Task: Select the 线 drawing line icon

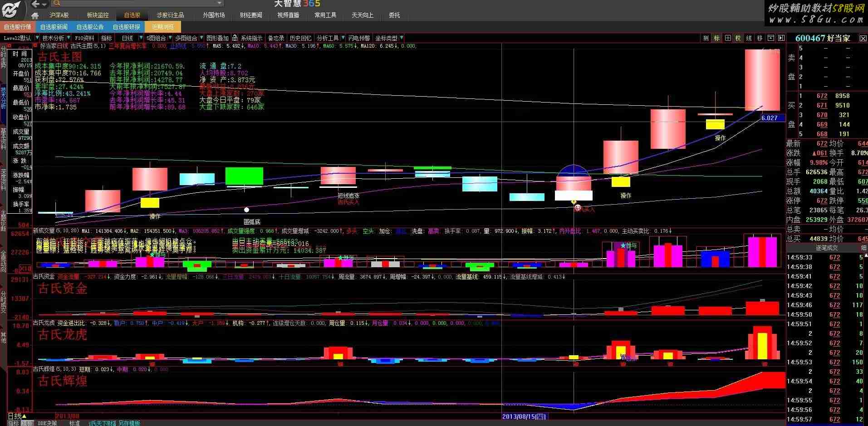Action: (x=749, y=38)
